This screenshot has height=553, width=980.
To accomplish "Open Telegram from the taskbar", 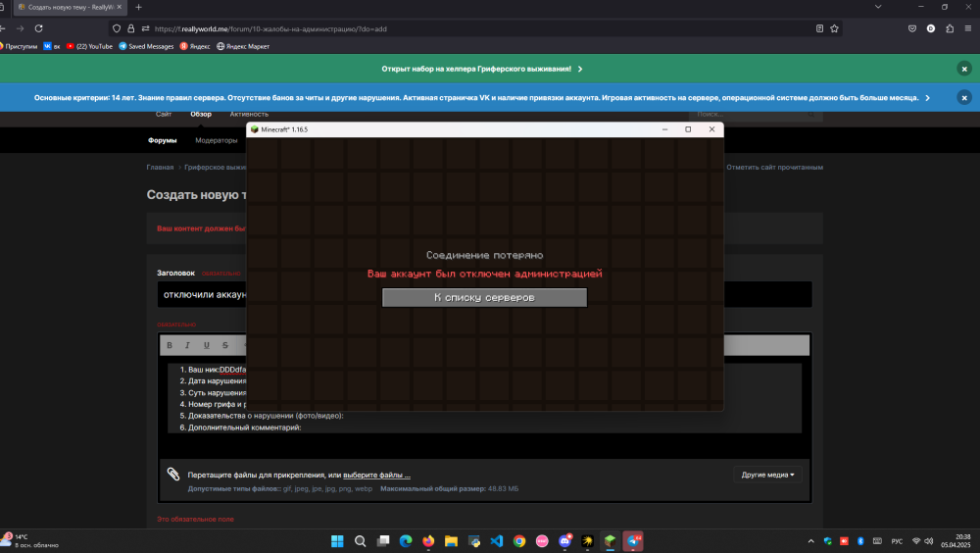I will 633,541.
